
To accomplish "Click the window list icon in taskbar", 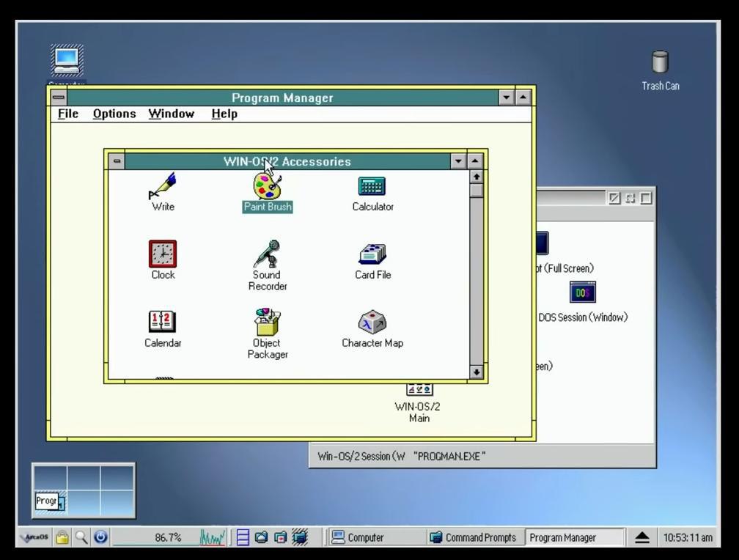I will (x=242, y=537).
